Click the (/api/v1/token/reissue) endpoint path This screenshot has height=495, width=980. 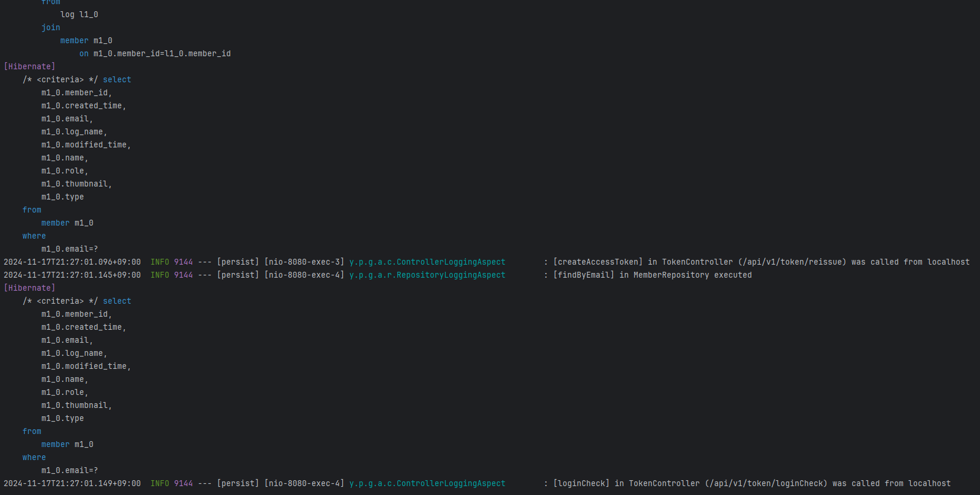[x=792, y=262]
